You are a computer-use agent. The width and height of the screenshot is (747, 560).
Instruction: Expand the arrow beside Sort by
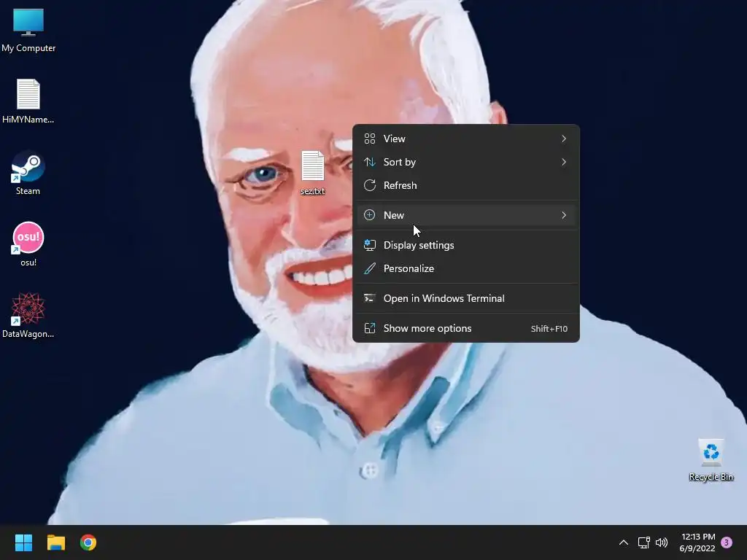[564, 162]
